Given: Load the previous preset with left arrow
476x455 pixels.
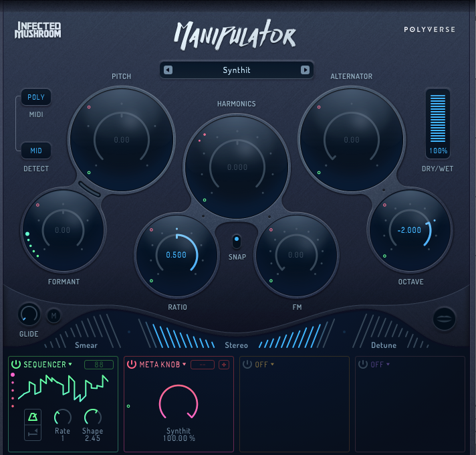Looking at the screenshot, I should click(168, 70).
